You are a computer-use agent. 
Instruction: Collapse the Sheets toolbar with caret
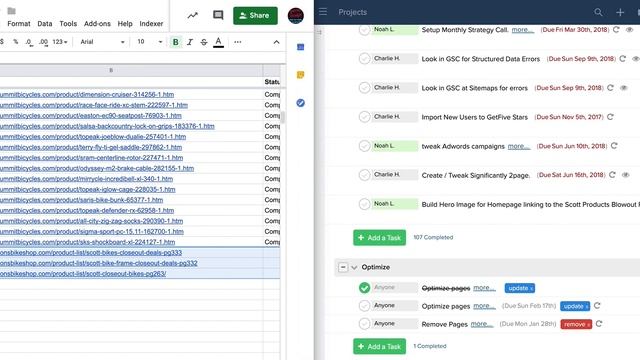276,42
